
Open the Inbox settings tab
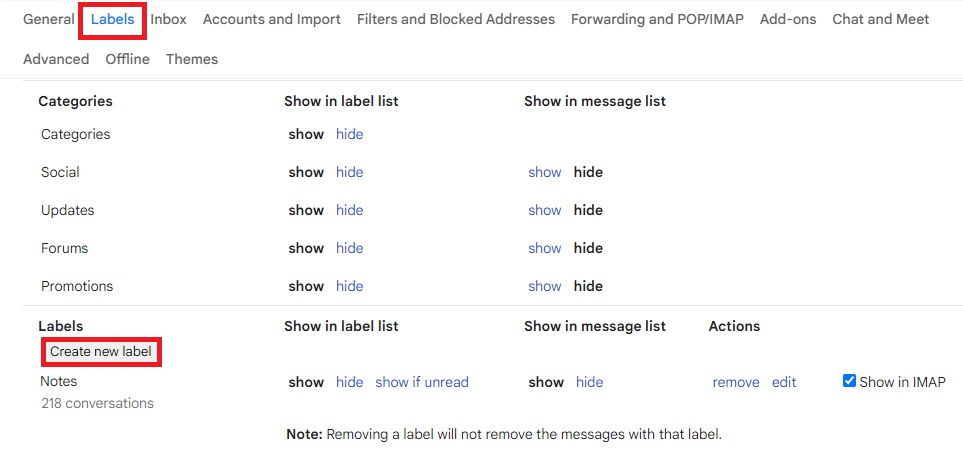tap(169, 19)
